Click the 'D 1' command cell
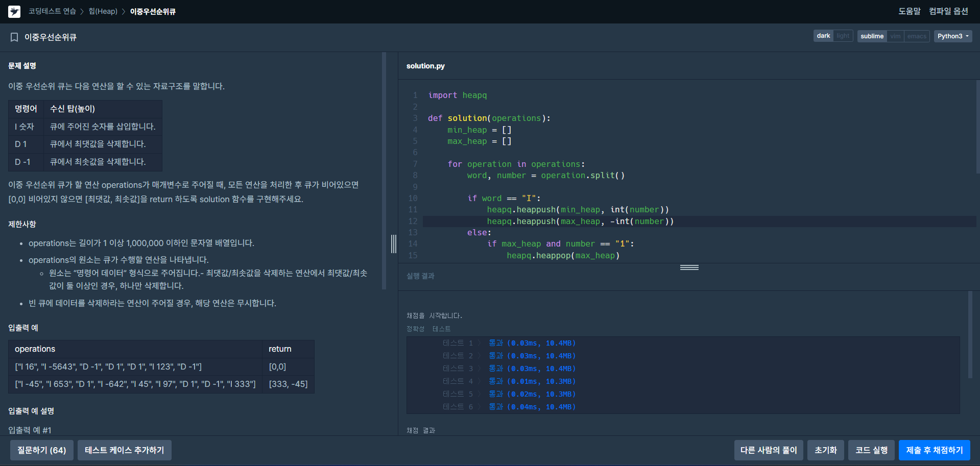Screen dimensions: 980x466 point(26,144)
